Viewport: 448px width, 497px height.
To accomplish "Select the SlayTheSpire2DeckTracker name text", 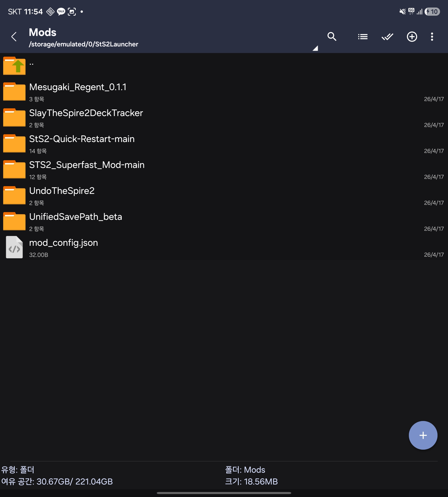I will point(86,113).
